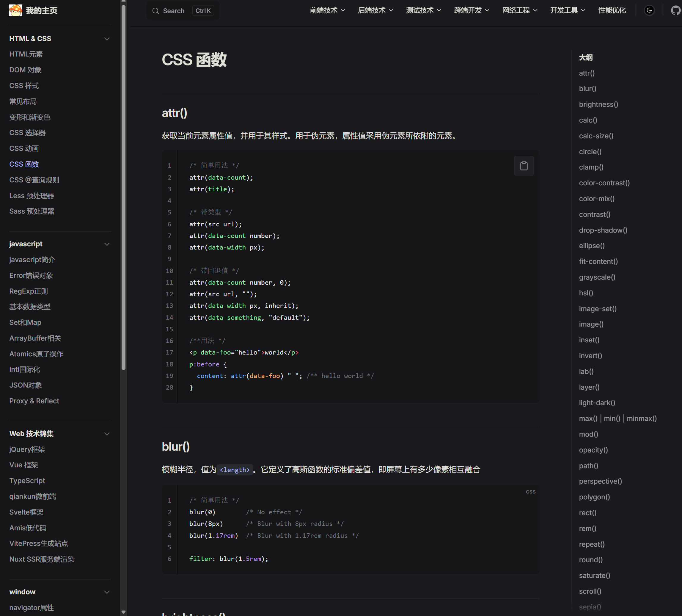Image resolution: width=682 pixels, height=616 pixels.
Task: Open CSS 样式 sidebar page
Action: coord(24,86)
